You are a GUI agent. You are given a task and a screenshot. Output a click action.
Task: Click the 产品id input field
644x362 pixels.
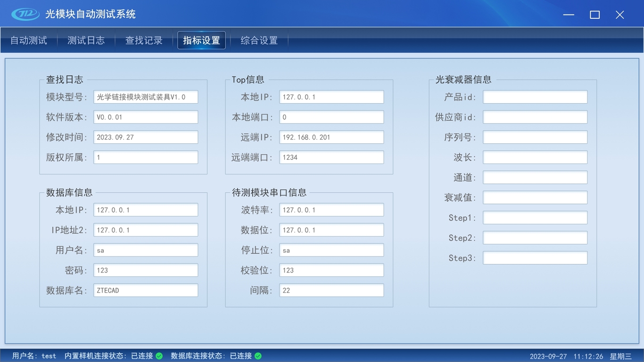tap(535, 97)
